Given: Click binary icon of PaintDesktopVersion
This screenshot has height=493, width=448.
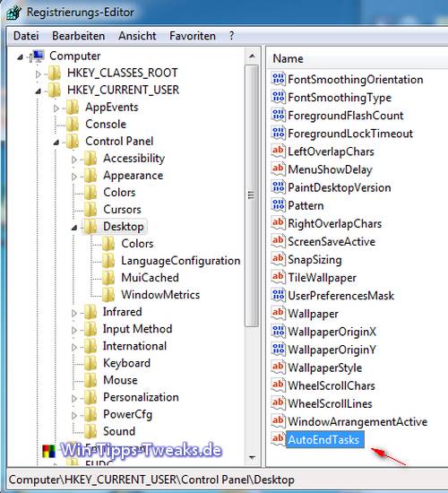Looking at the screenshot, I should [x=279, y=187].
